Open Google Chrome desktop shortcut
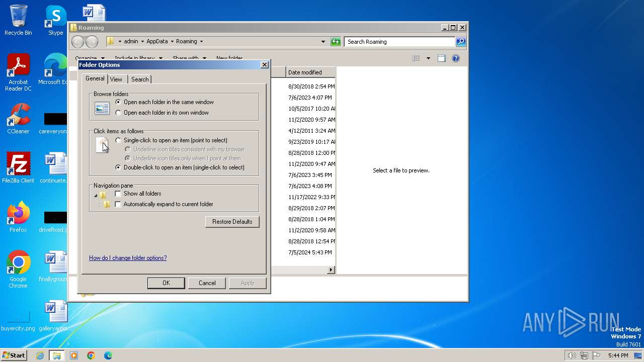This screenshot has width=644, height=362. point(18,269)
